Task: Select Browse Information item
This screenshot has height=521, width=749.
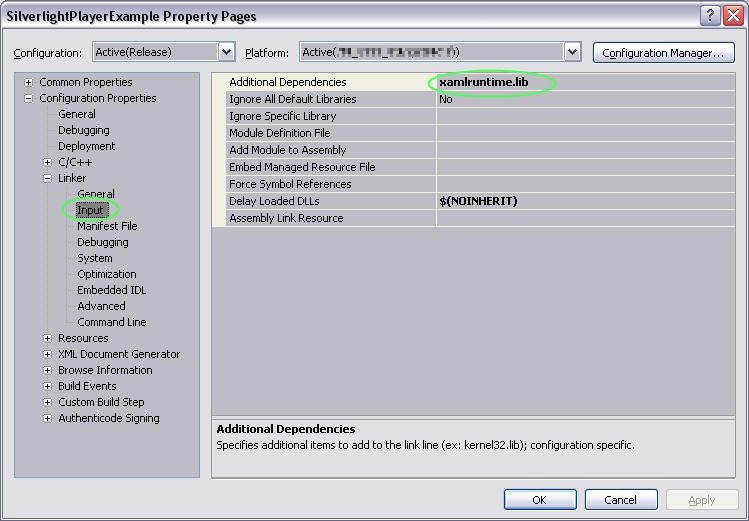Action: click(105, 370)
